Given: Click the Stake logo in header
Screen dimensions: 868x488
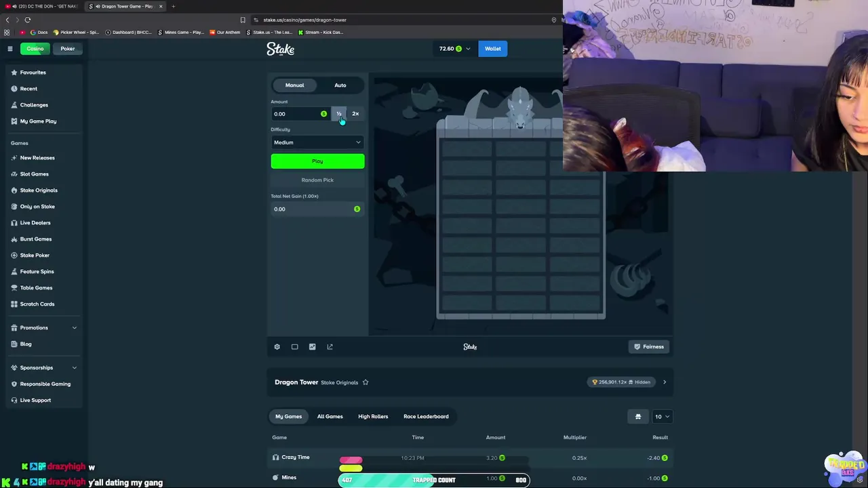Looking at the screenshot, I should pyautogui.click(x=280, y=49).
